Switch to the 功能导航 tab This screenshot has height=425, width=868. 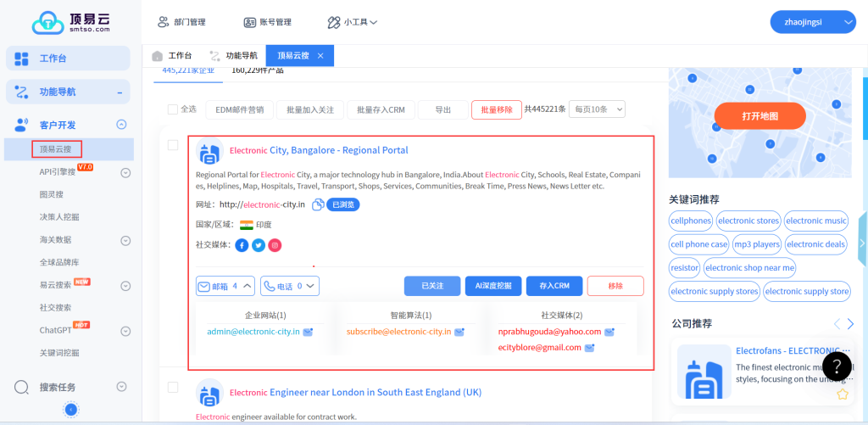pos(234,56)
